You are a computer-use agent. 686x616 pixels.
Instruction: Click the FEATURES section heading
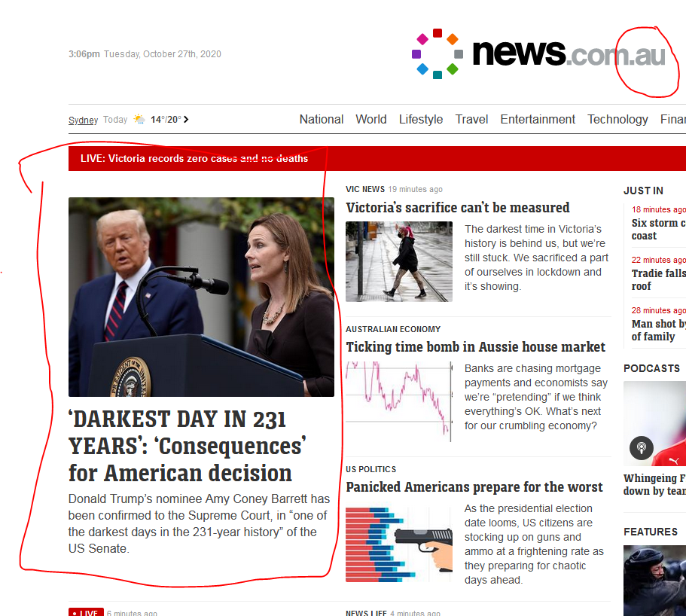pos(650,532)
